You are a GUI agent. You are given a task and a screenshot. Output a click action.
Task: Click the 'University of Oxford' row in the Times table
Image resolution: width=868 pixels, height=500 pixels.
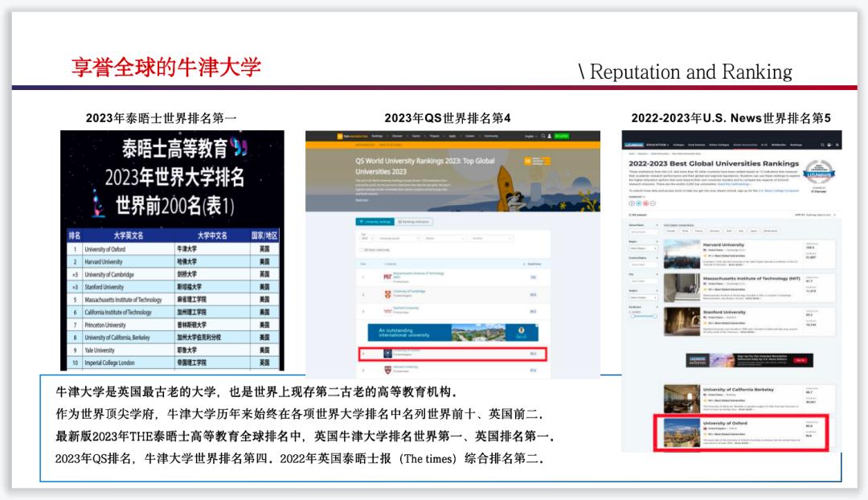173,249
